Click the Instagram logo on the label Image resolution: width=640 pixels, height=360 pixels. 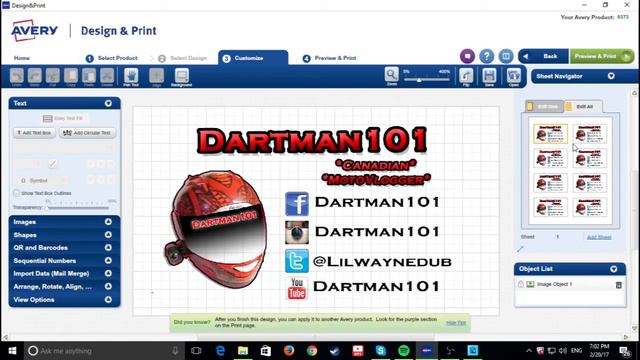pyautogui.click(x=297, y=232)
